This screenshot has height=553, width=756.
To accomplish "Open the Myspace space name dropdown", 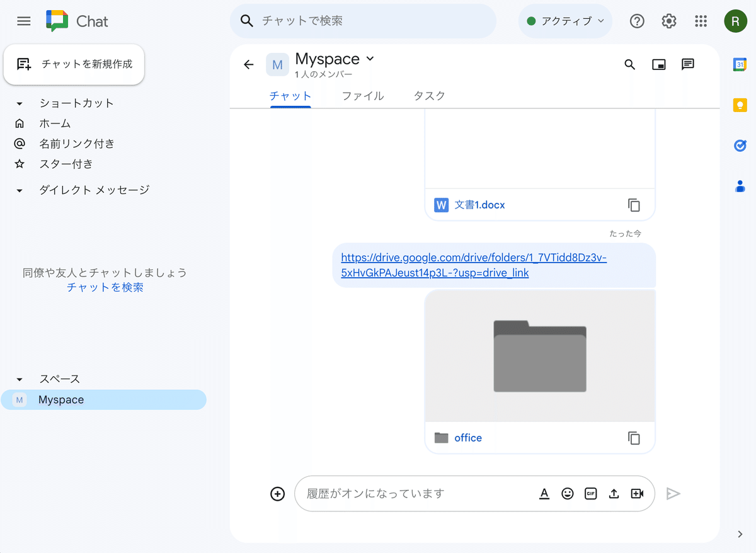I will [x=370, y=59].
